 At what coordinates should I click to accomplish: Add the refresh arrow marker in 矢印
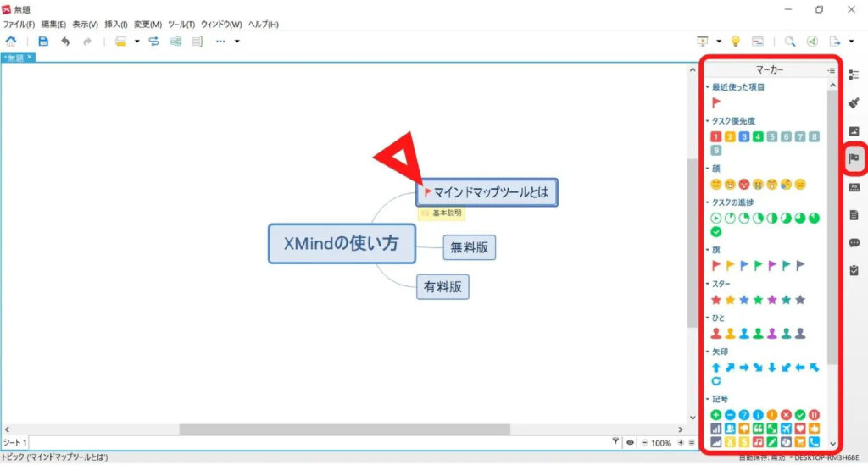click(715, 381)
